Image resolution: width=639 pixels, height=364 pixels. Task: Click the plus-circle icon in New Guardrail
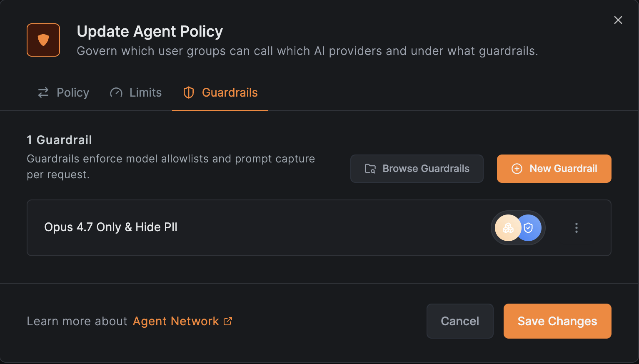tap(517, 169)
